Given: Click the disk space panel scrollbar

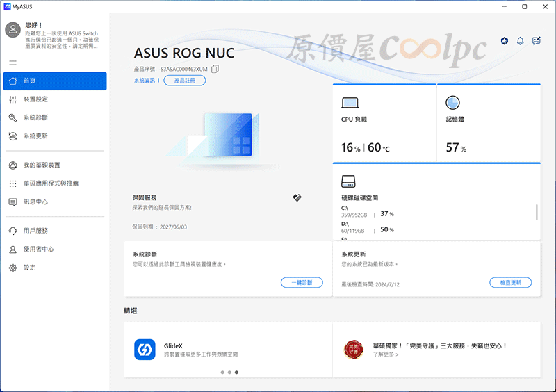Looking at the screenshot, I should pos(537,212).
